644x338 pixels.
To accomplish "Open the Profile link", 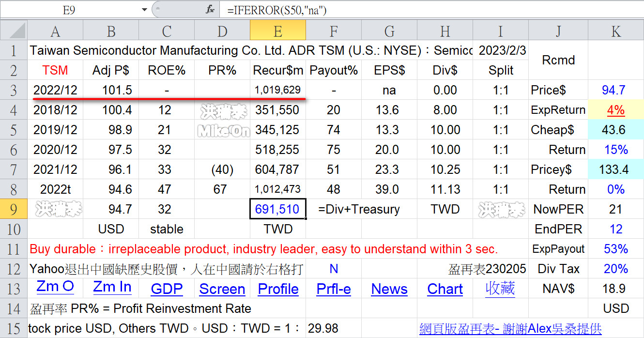I will click(278, 289).
